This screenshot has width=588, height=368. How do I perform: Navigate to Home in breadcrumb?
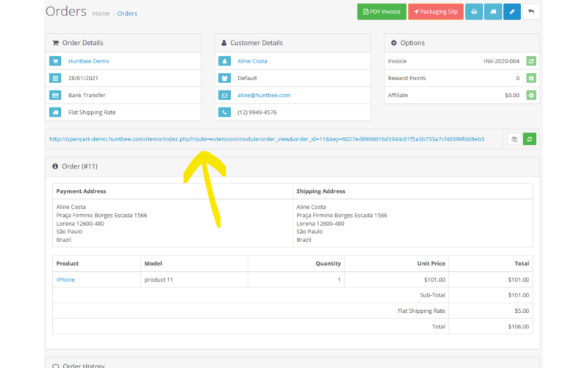pos(101,13)
